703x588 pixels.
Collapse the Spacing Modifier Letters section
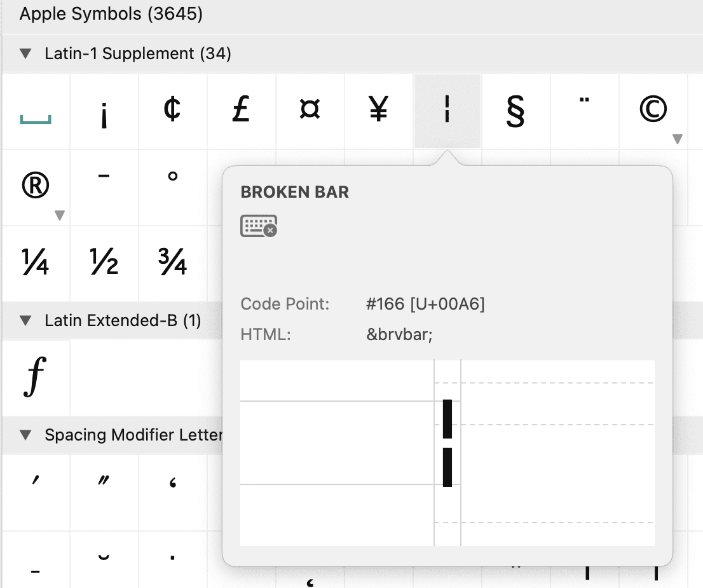[25, 435]
